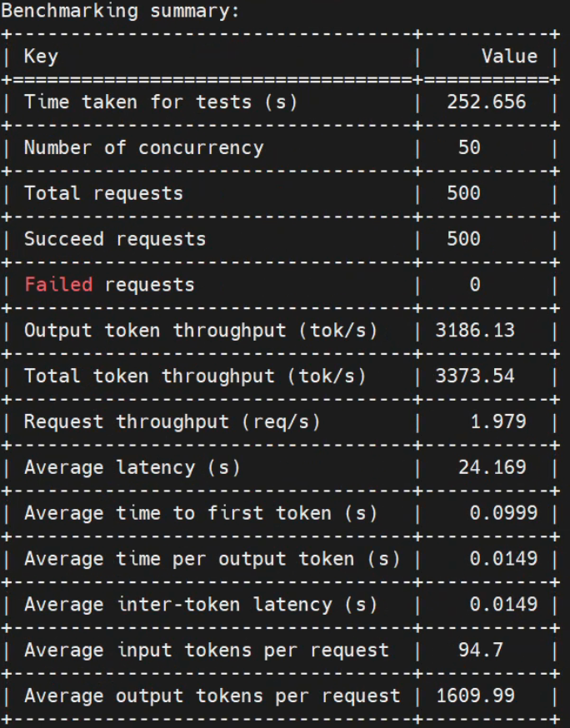570x728 pixels.
Task: Click the 'Average time per output token (s)' label
Action: (x=212, y=559)
